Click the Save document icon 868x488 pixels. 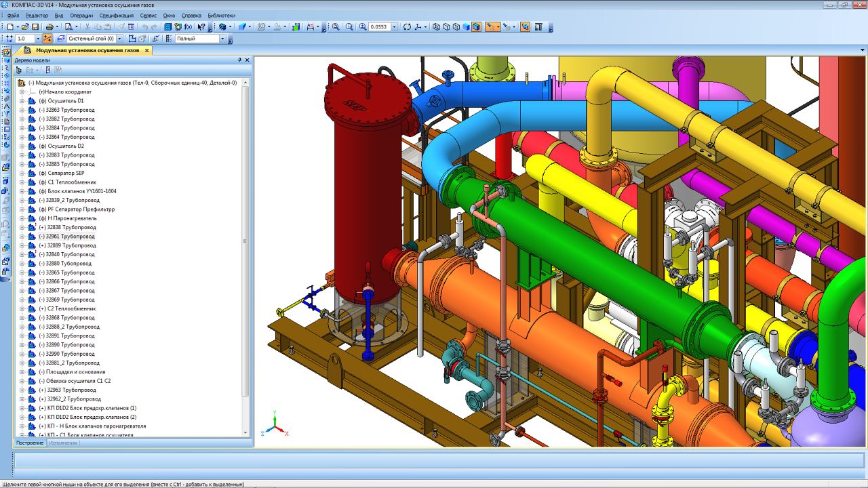coord(35,27)
